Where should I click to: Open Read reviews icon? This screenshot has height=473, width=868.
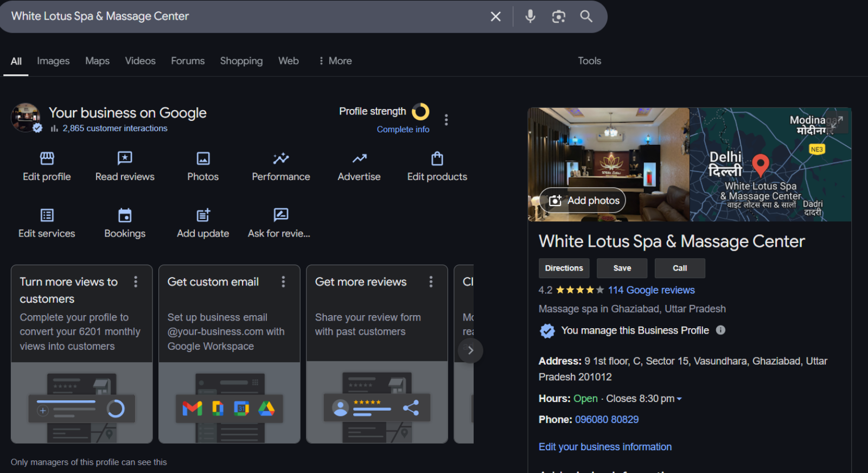pyautogui.click(x=125, y=158)
